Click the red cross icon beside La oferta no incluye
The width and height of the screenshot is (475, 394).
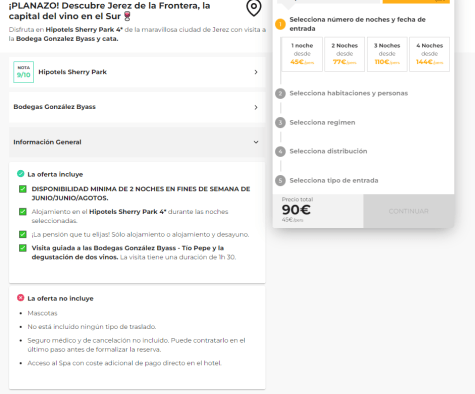(x=21, y=298)
